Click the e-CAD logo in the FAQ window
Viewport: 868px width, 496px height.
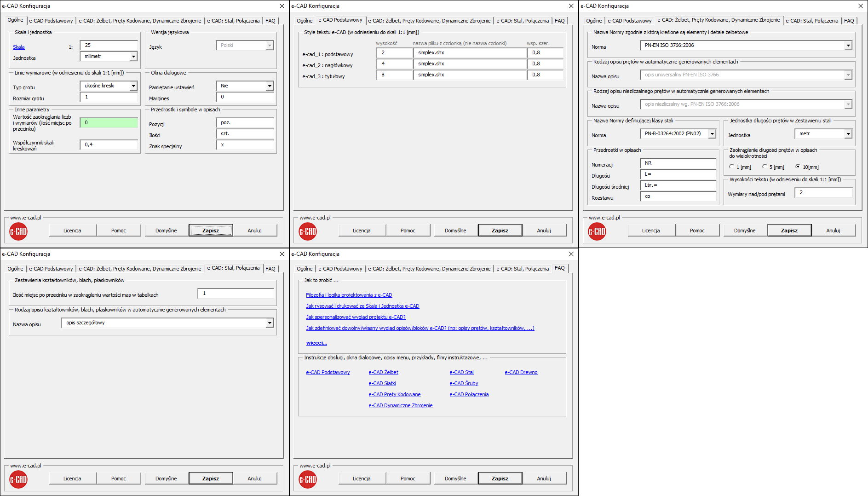click(308, 479)
